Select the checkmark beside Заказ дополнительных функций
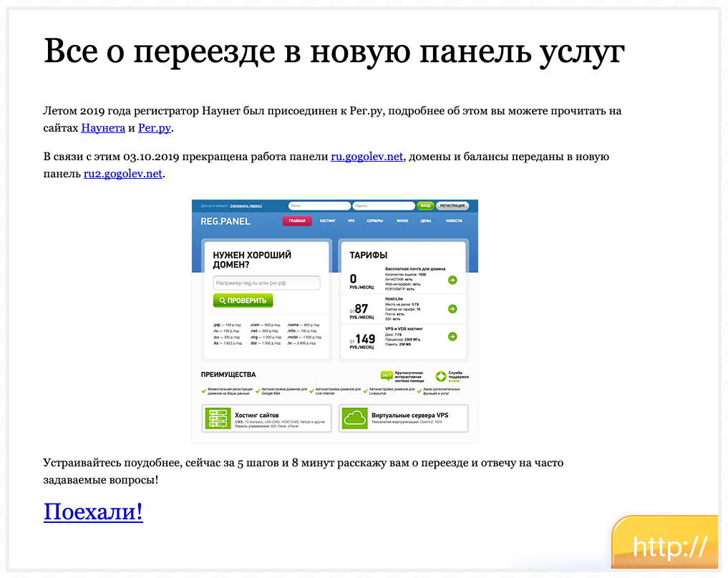Screen dimensions: 728x578 419,391
